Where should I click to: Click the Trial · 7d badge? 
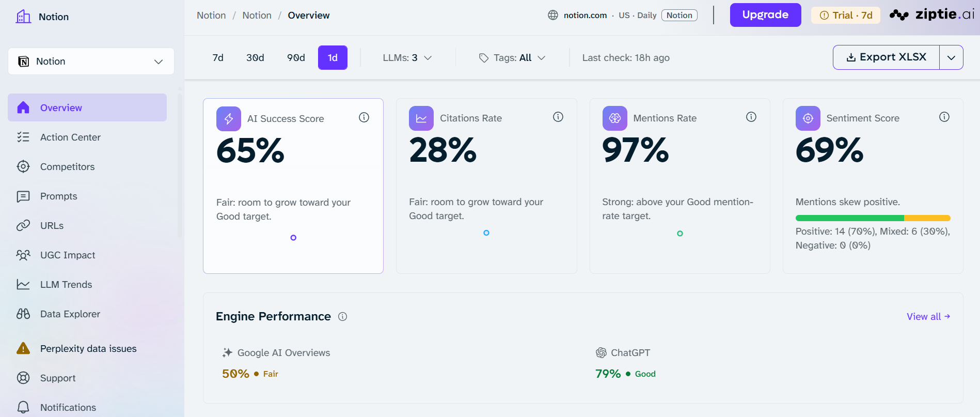(x=846, y=15)
